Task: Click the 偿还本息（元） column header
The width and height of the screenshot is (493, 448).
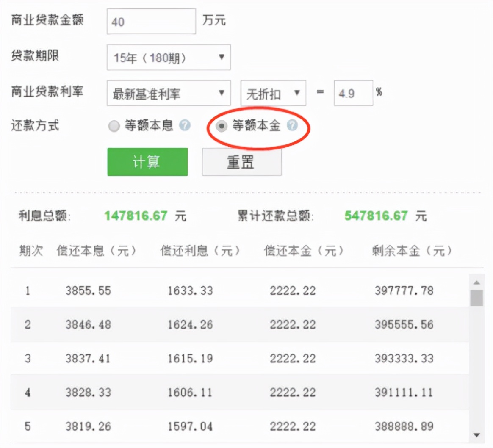Action: [97, 251]
